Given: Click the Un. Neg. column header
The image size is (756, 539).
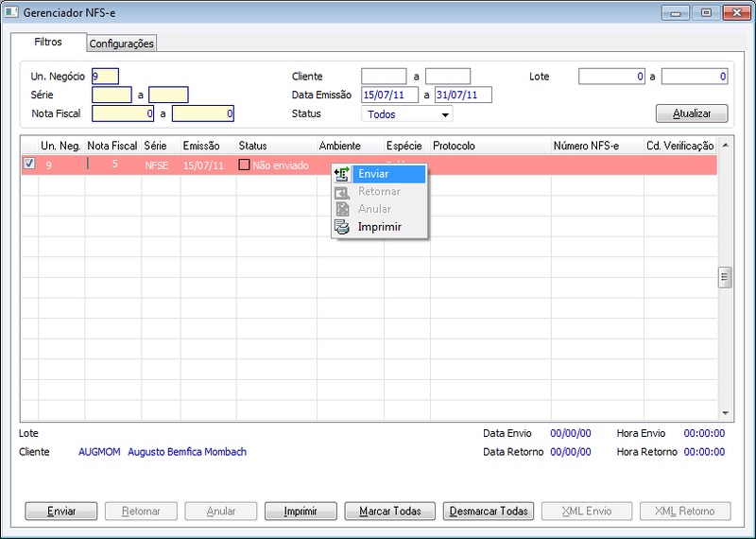Looking at the screenshot, I should pyautogui.click(x=61, y=146).
